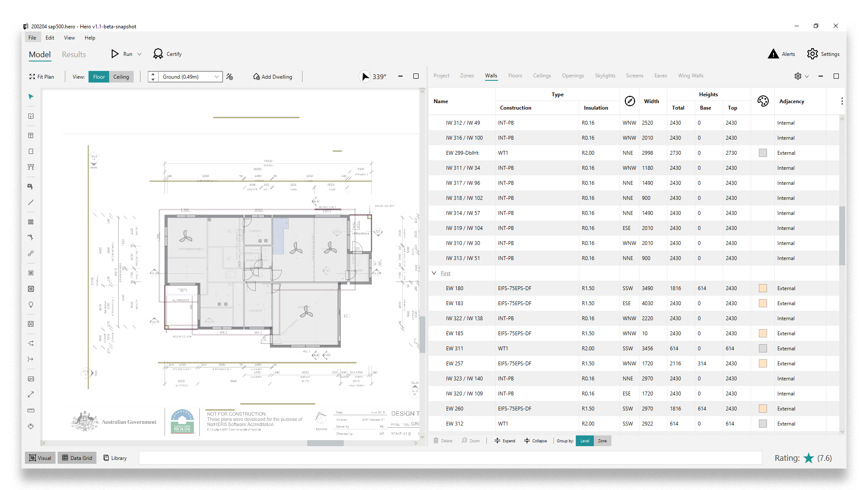Open the Run options dropdown arrow
This screenshot has width=868, height=490.
coord(139,54)
